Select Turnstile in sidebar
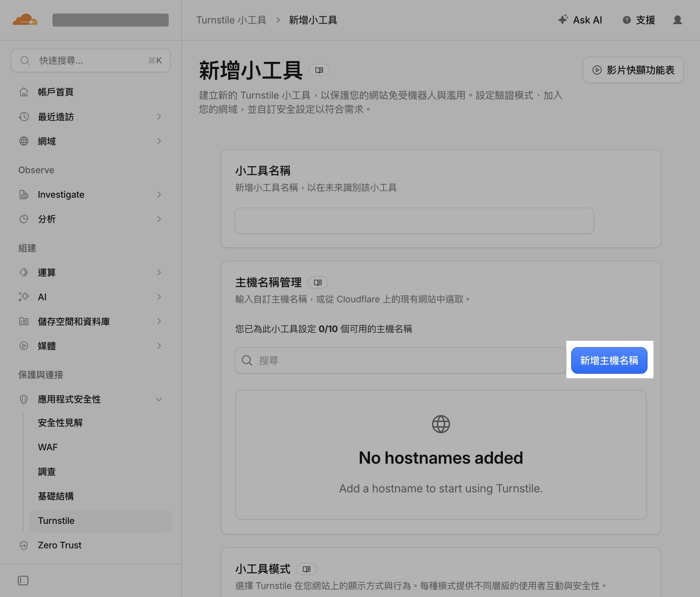700x597 pixels. tap(100, 521)
